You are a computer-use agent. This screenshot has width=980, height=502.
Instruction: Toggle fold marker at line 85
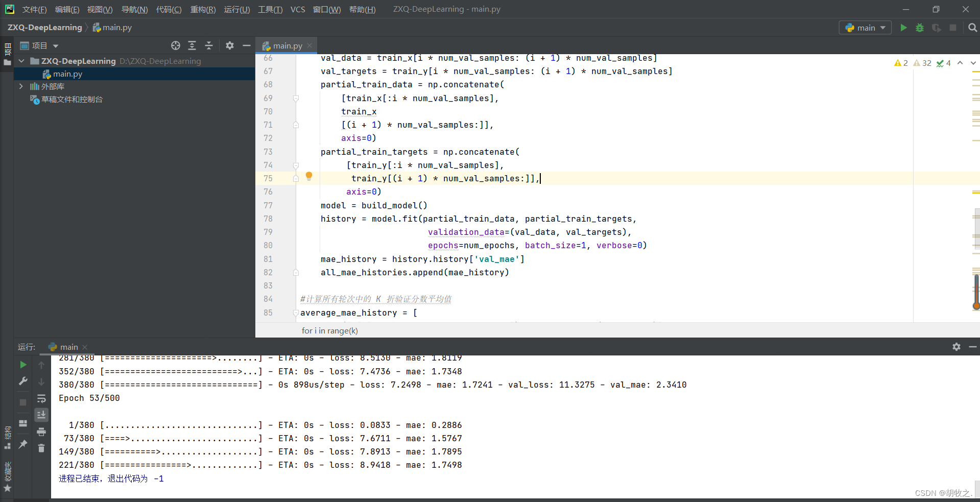coord(296,313)
